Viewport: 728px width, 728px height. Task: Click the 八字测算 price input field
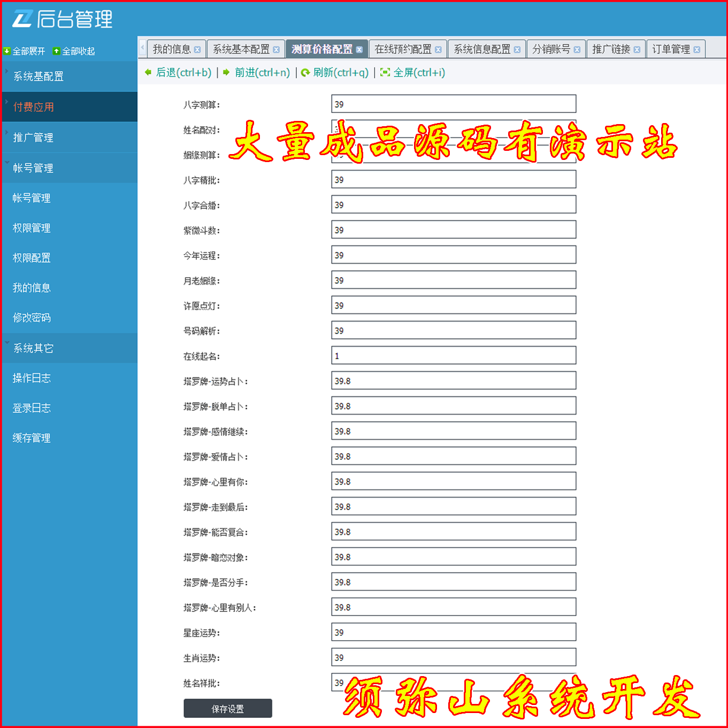[x=453, y=103]
